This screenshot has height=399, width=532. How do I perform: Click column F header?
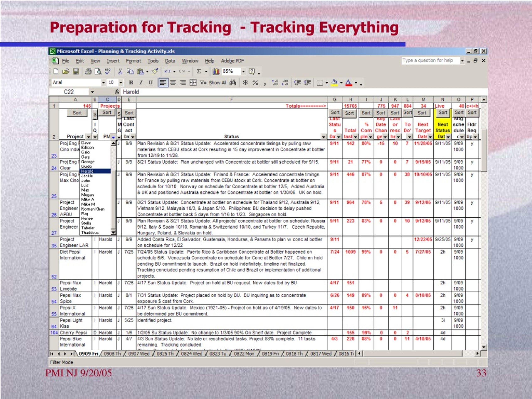[231, 100]
